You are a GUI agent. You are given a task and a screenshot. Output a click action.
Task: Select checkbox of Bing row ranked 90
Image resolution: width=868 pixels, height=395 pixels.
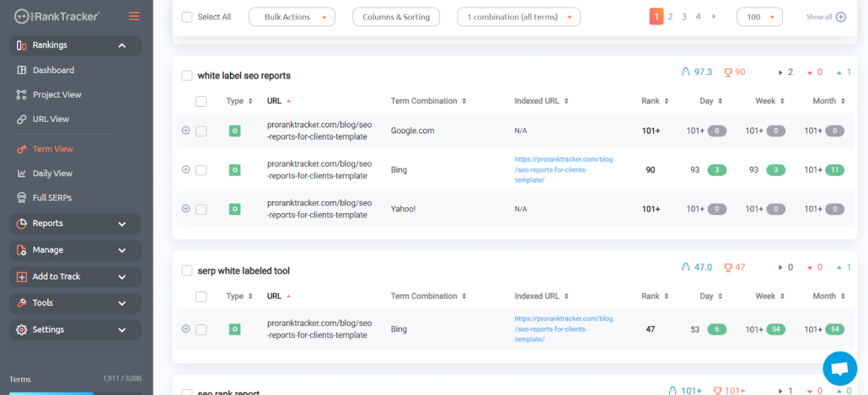(x=201, y=170)
